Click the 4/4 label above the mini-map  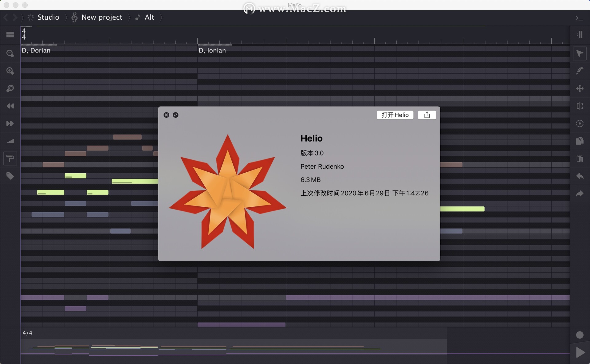click(27, 333)
